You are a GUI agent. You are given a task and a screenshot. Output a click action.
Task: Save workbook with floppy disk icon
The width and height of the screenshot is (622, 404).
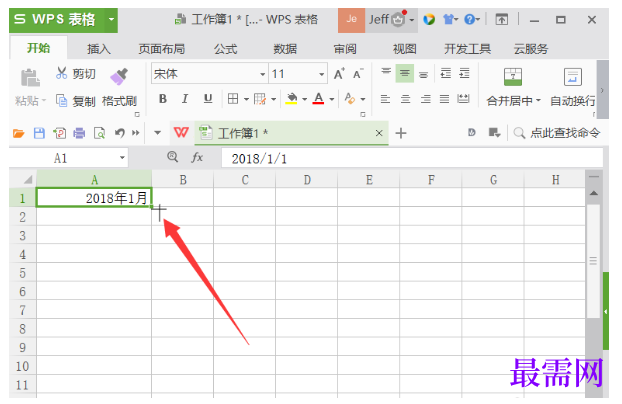[x=39, y=133]
